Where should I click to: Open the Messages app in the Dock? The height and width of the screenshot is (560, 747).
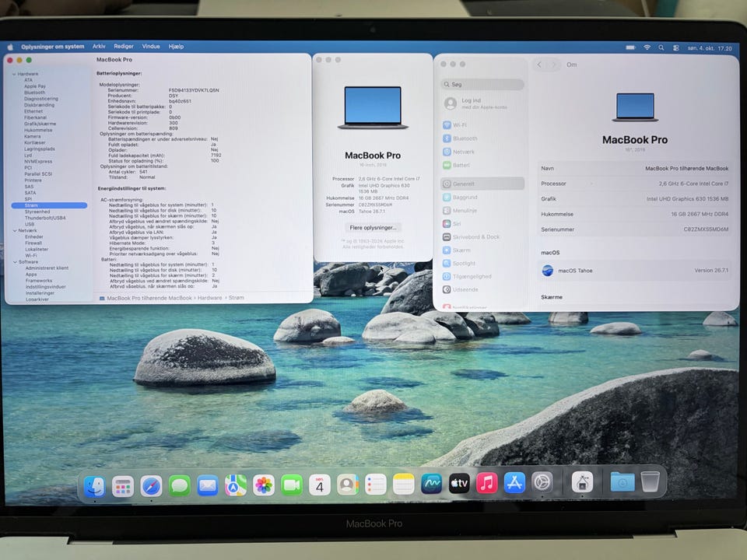tap(179, 485)
